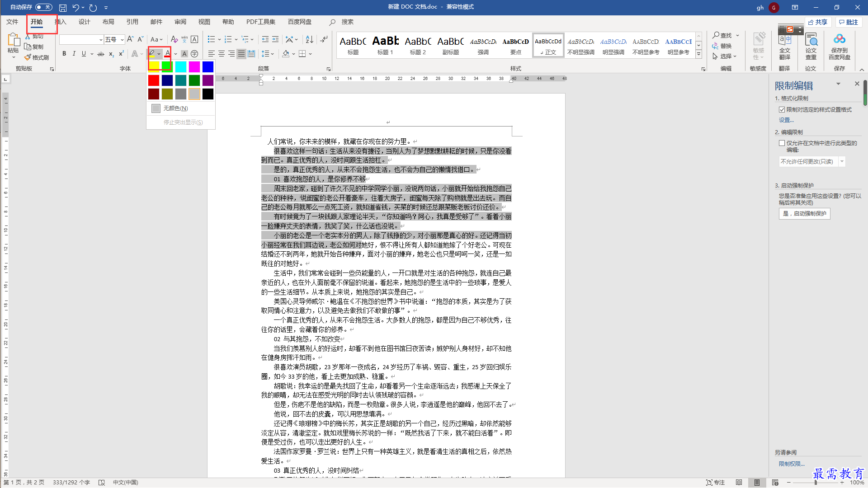Open the font color dropdown arrow

coord(175,54)
